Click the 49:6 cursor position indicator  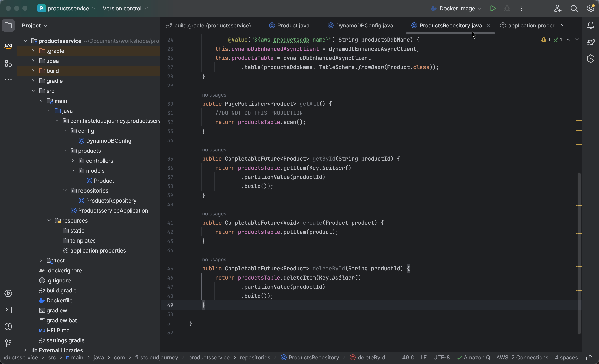tap(408, 358)
